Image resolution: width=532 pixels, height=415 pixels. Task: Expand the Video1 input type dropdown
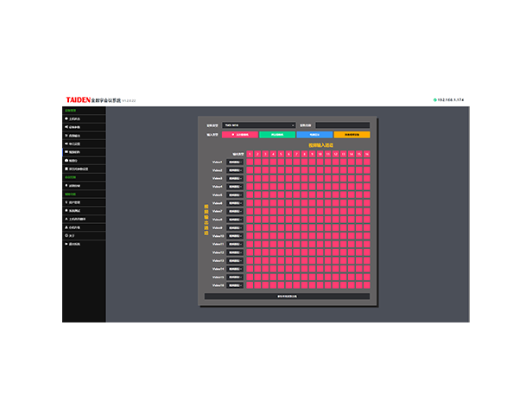click(x=235, y=162)
